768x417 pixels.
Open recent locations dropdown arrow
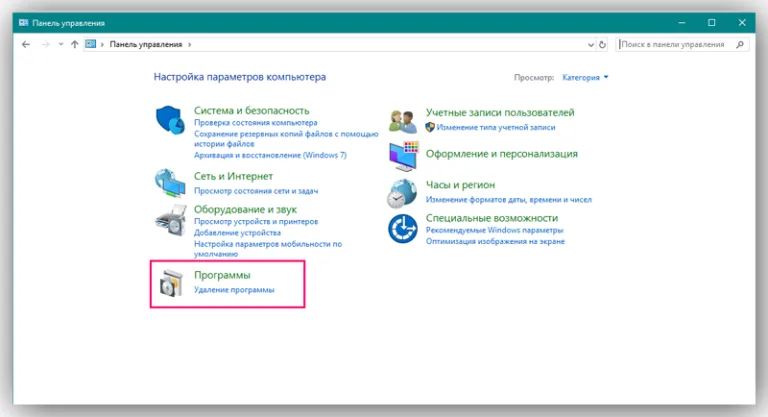[x=61, y=45]
